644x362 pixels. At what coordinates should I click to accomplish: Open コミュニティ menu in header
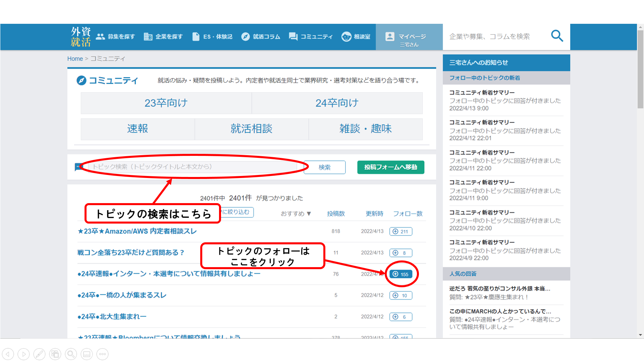tap(311, 37)
